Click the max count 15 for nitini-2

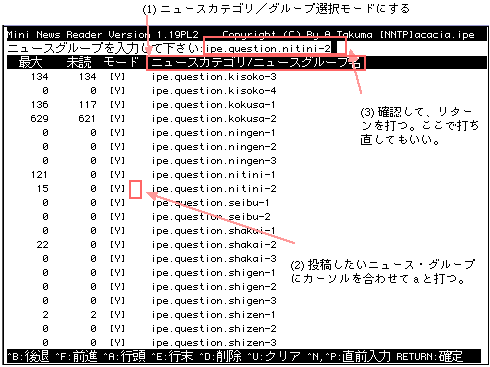click(43, 189)
